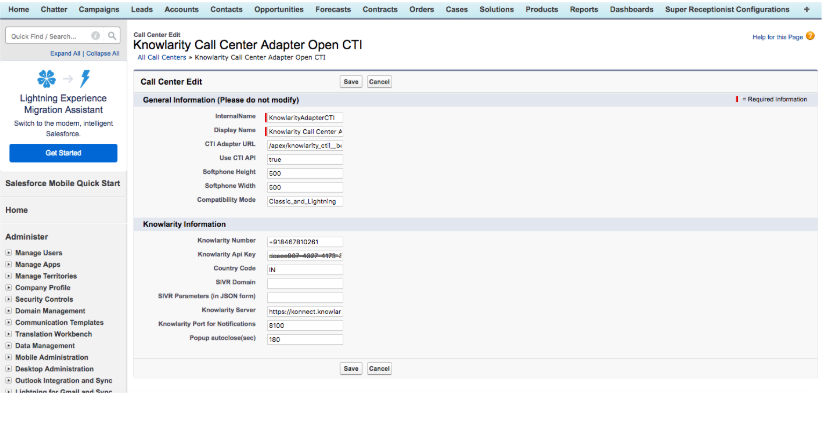Expand Data Management tree node
The width and height of the screenshot is (831, 428).
point(8,346)
